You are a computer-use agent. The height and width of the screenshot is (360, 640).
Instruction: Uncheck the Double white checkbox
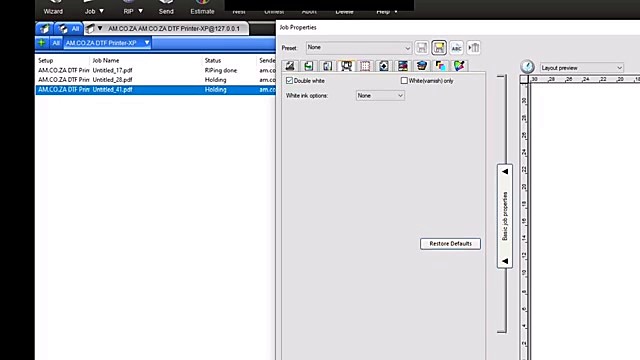[x=289, y=81]
